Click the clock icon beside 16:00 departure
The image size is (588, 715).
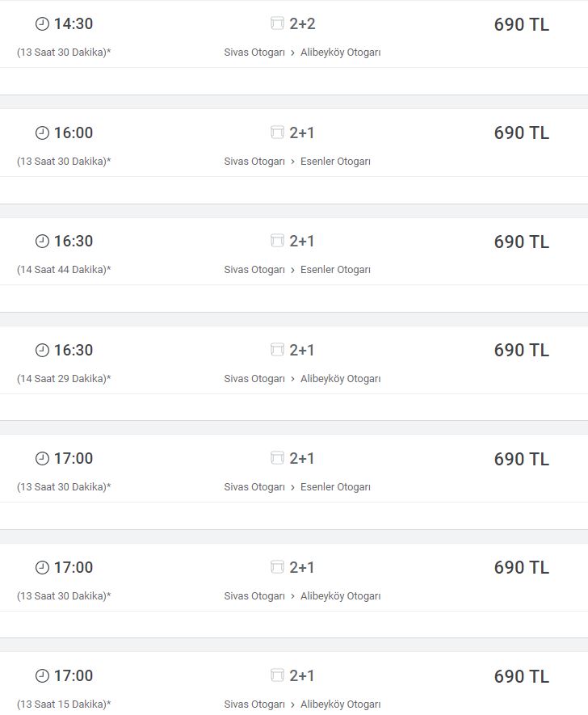42,132
